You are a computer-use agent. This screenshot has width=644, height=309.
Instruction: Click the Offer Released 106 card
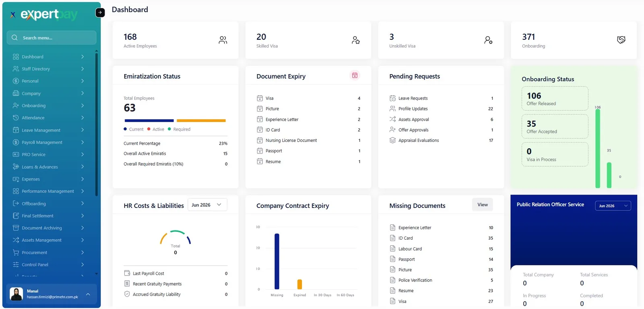click(x=555, y=99)
